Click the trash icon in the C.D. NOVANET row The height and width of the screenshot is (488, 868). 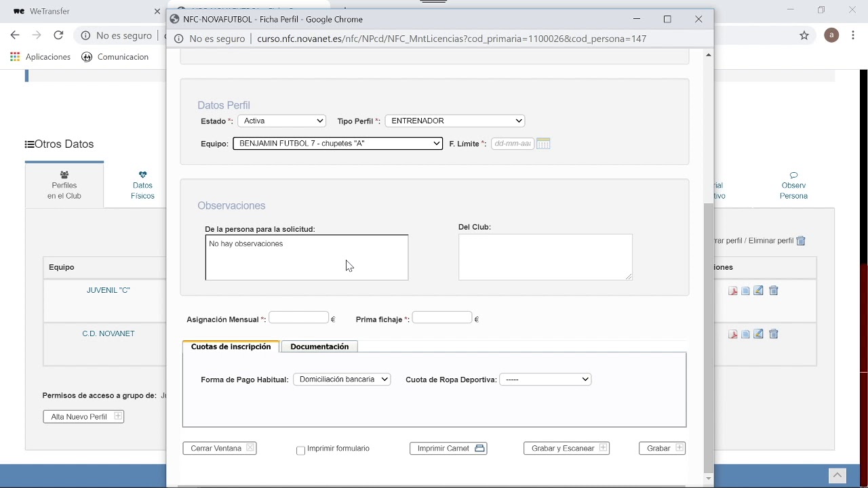[x=774, y=334]
